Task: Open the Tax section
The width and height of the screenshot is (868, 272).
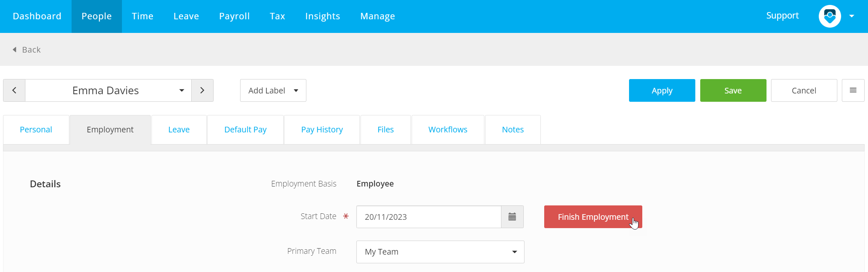Action: [278, 16]
